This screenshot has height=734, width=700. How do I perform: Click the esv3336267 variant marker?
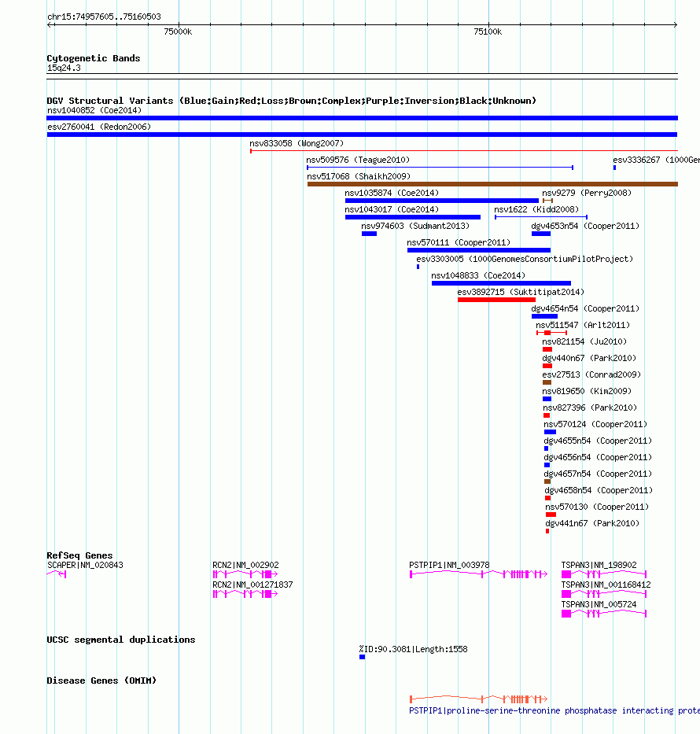[x=614, y=168]
